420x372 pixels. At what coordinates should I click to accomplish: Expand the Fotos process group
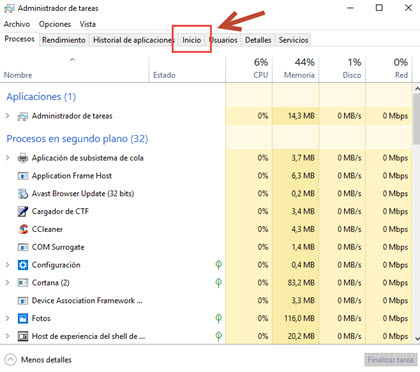click(8, 318)
